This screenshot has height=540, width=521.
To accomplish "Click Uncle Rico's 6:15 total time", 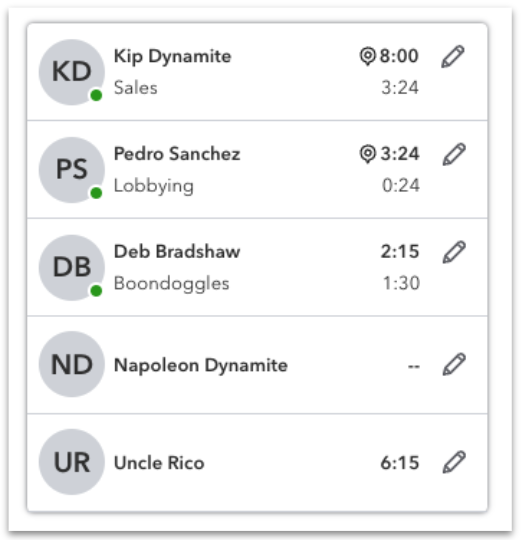I will coord(400,463).
